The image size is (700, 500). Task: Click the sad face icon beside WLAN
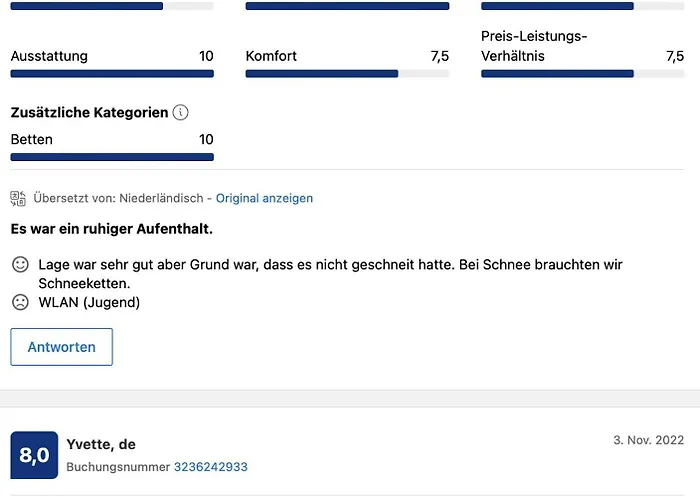coord(20,302)
